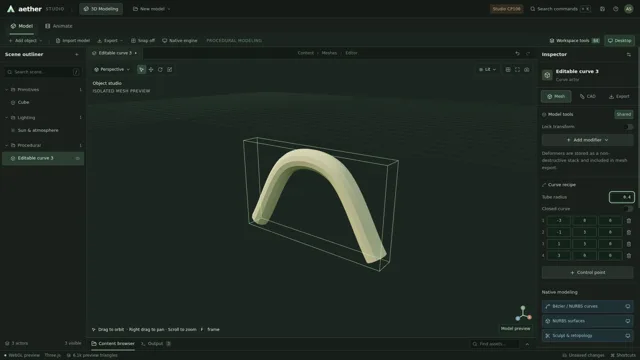This screenshot has width=640, height=360.
Task: Click desktop icon on NURBS surfaces row
Action: [x=627, y=321]
